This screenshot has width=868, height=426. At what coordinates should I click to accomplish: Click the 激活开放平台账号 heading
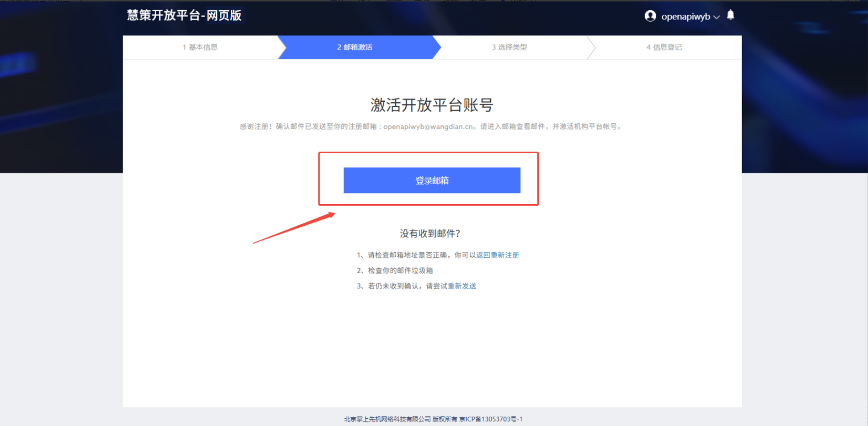click(x=432, y=105)
